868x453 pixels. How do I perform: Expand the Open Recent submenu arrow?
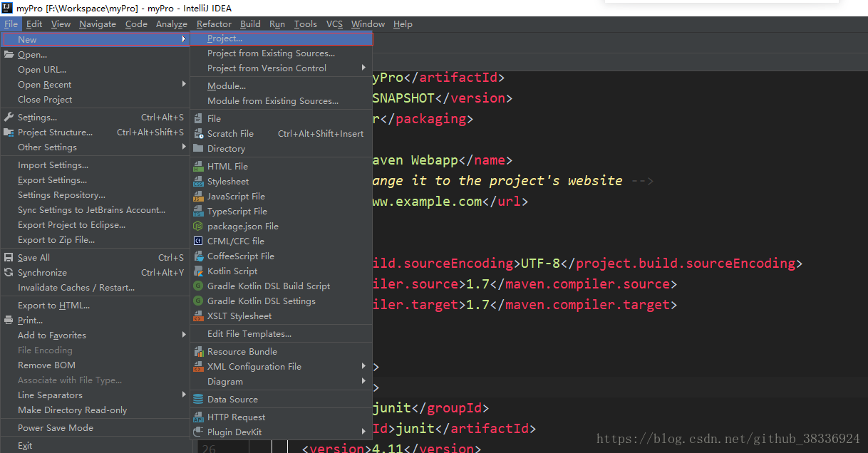click(x=184, y=84)
